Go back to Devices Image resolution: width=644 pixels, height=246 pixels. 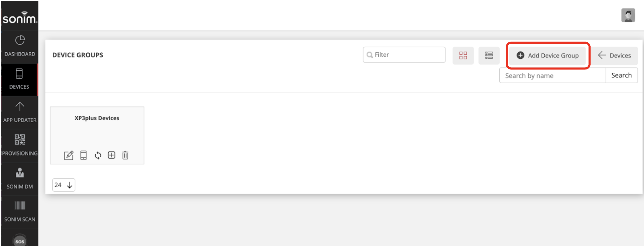tap(614, 55)
